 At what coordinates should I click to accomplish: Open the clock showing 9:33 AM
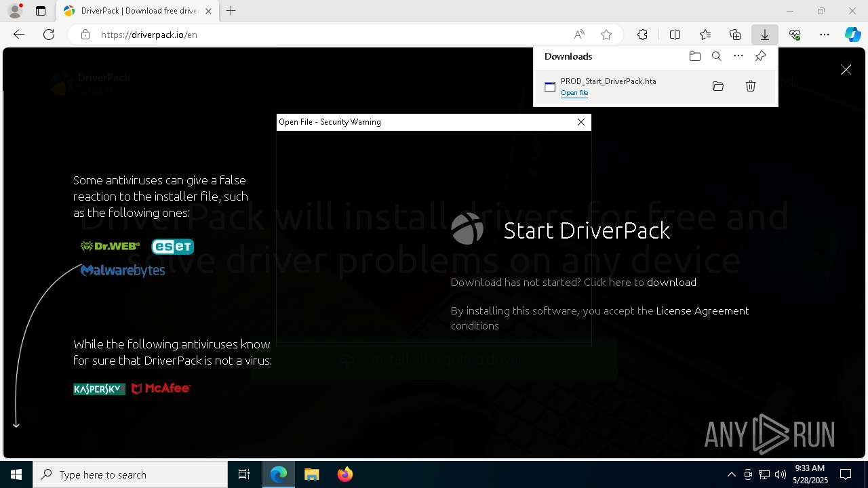coord(810,474)
